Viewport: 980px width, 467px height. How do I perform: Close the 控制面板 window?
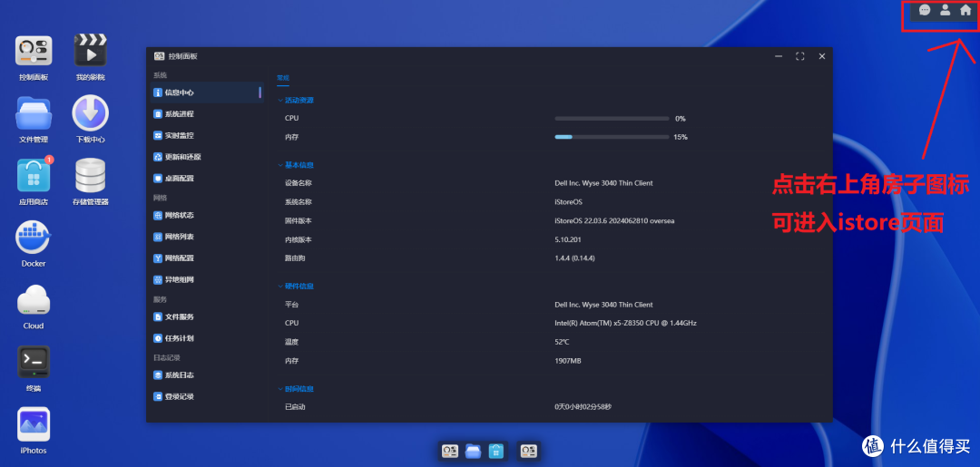[822, 56]
